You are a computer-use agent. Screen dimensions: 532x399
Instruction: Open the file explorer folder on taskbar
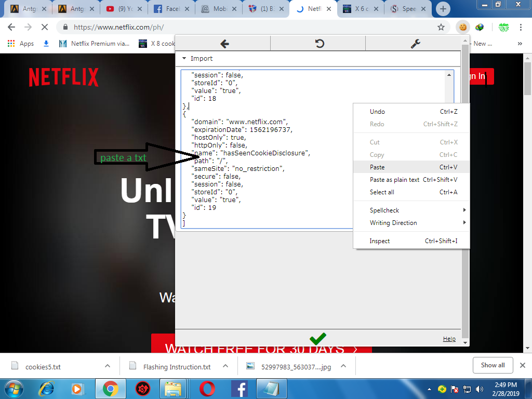point(173,389)
